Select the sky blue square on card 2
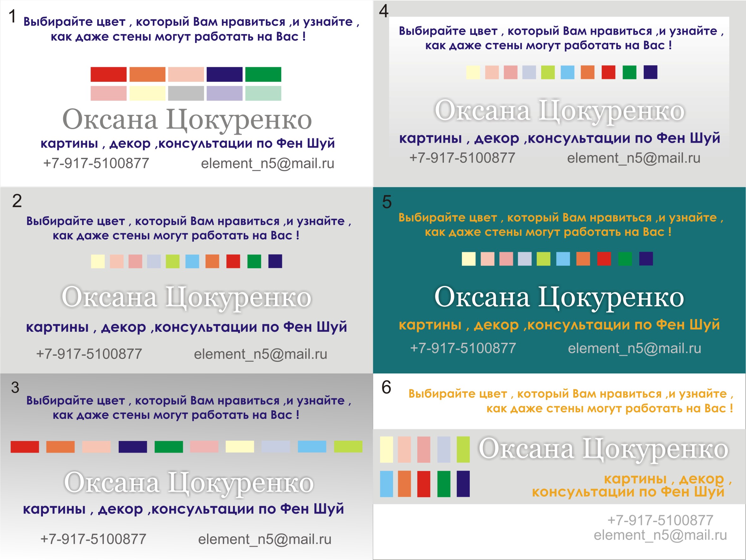 coord(192,261)
